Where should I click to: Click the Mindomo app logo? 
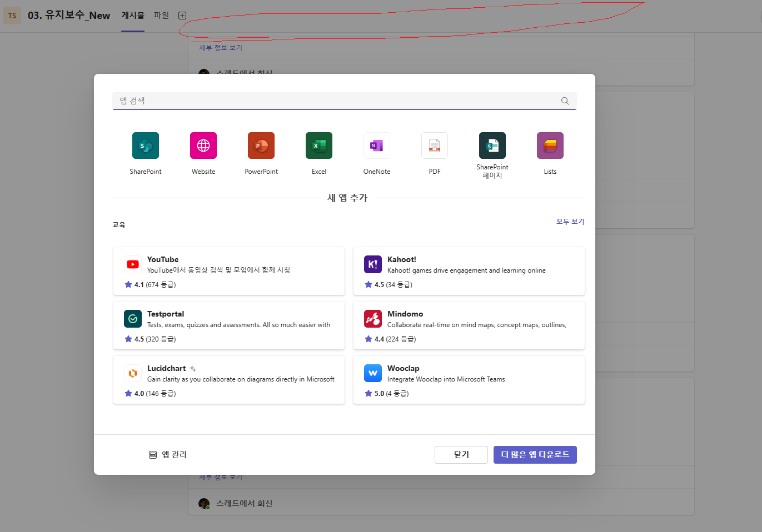coord(373,319)
